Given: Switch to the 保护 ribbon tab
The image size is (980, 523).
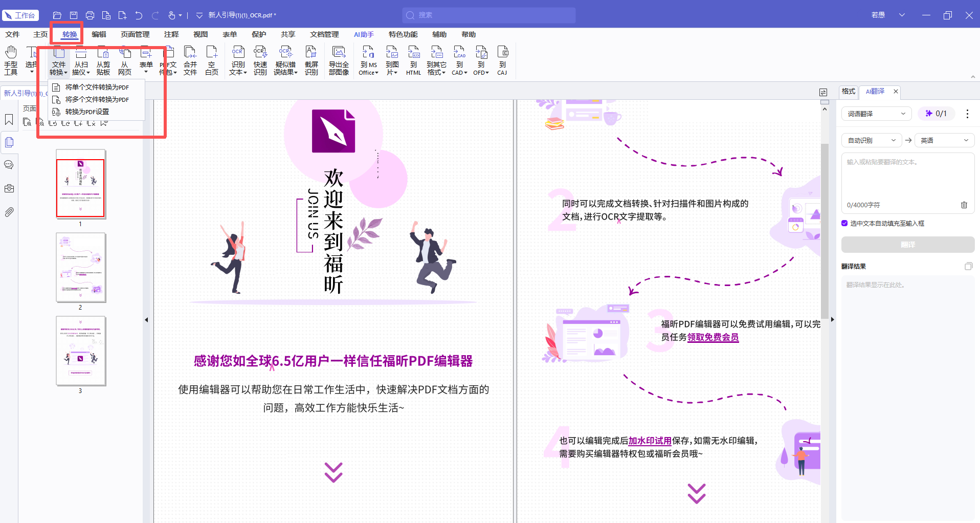Looking at the screenshot, I should pos(259,34).
